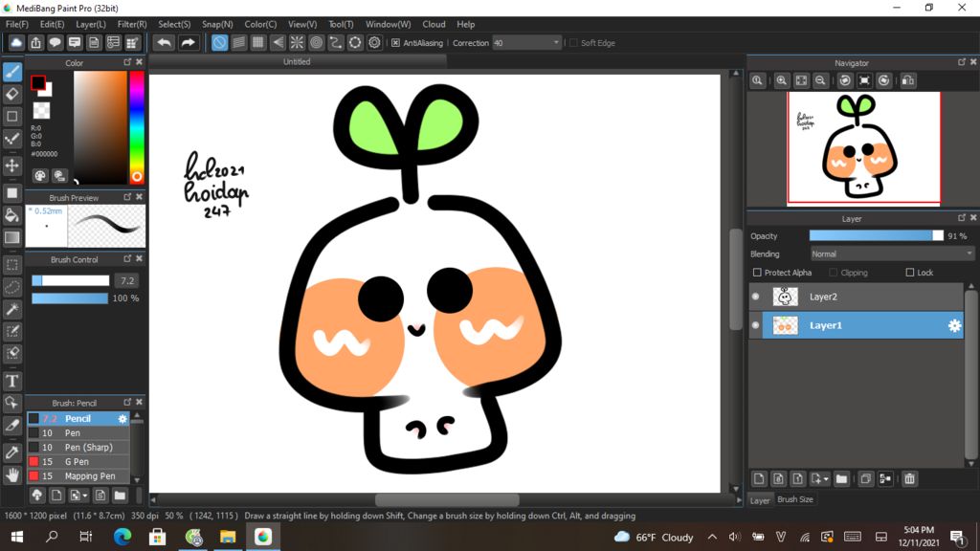Turn snap off with the Snap Off toggle
The image size is (980, 551).
(x=219, y=42)
